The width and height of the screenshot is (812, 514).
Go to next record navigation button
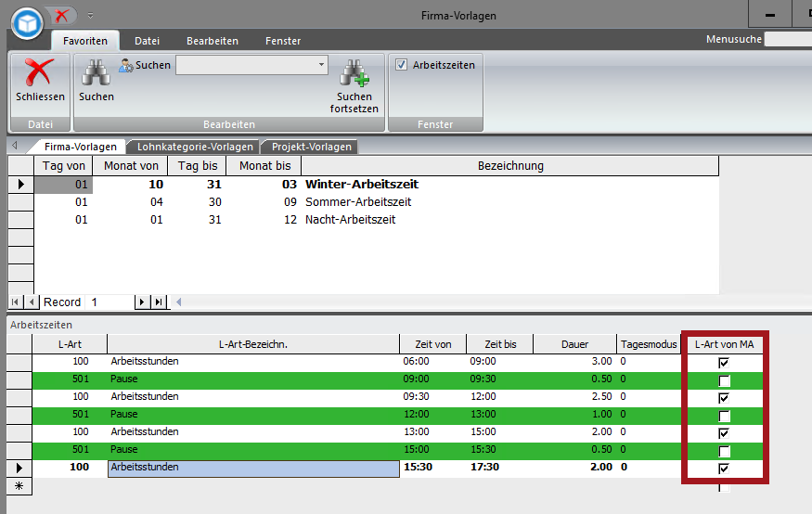pos(141,302)
